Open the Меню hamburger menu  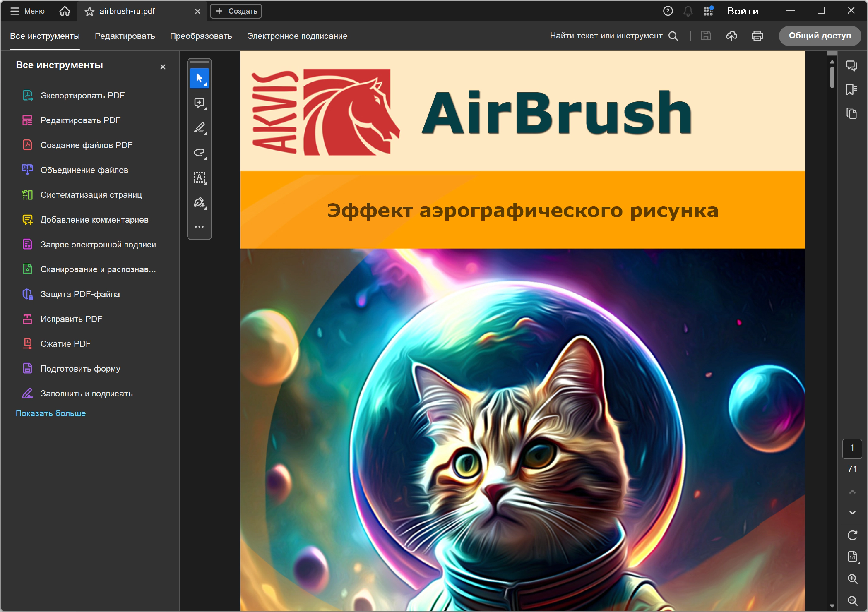click(27, 11)
